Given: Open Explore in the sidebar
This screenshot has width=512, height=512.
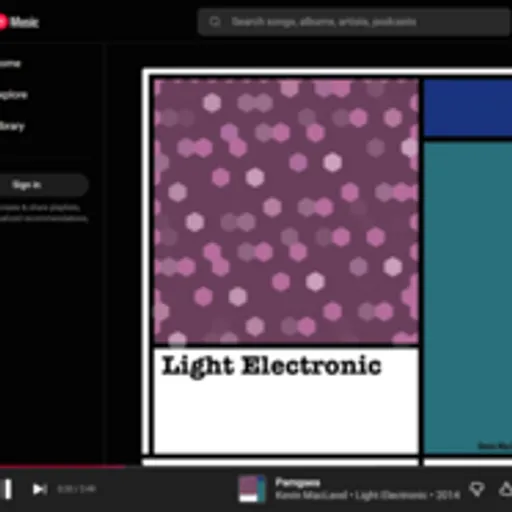Looking at the screenshot, I should 13,95.
